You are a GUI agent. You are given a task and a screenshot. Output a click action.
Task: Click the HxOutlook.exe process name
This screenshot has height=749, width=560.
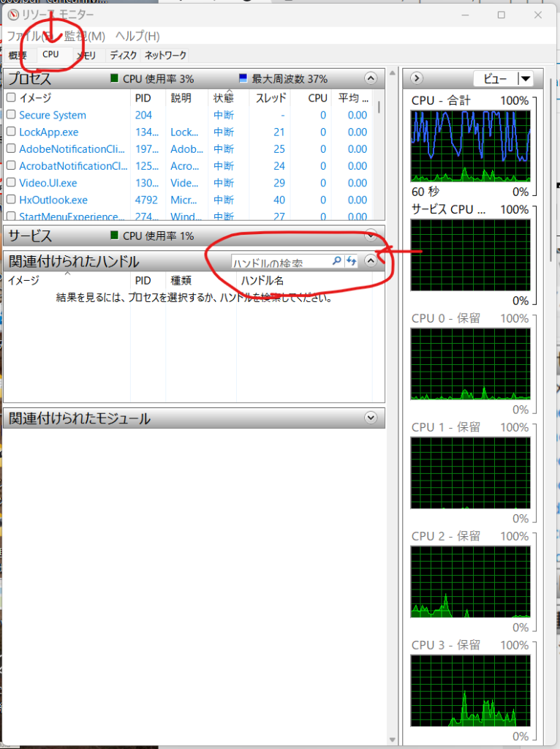[53, 200]
